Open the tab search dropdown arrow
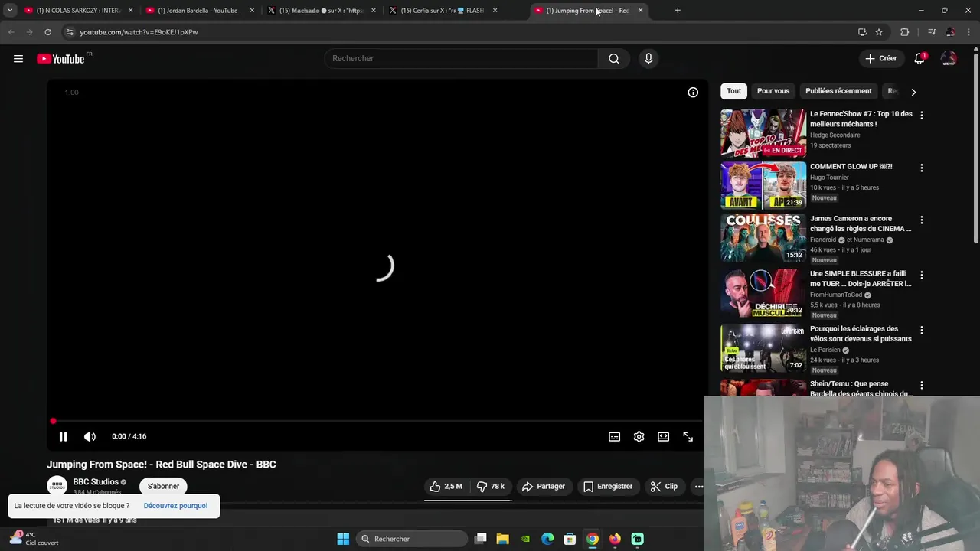 point(10,11)
